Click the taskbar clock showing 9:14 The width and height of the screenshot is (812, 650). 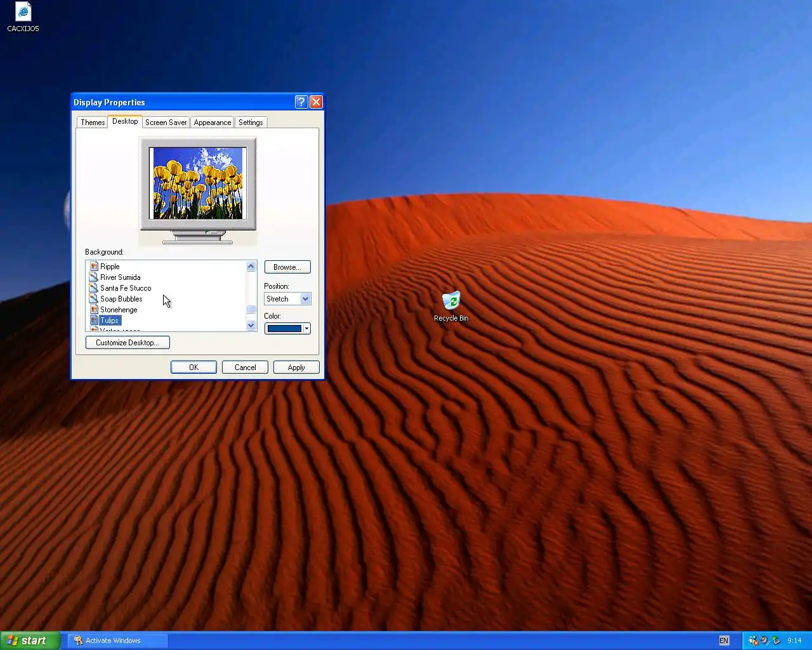point(794,640)
